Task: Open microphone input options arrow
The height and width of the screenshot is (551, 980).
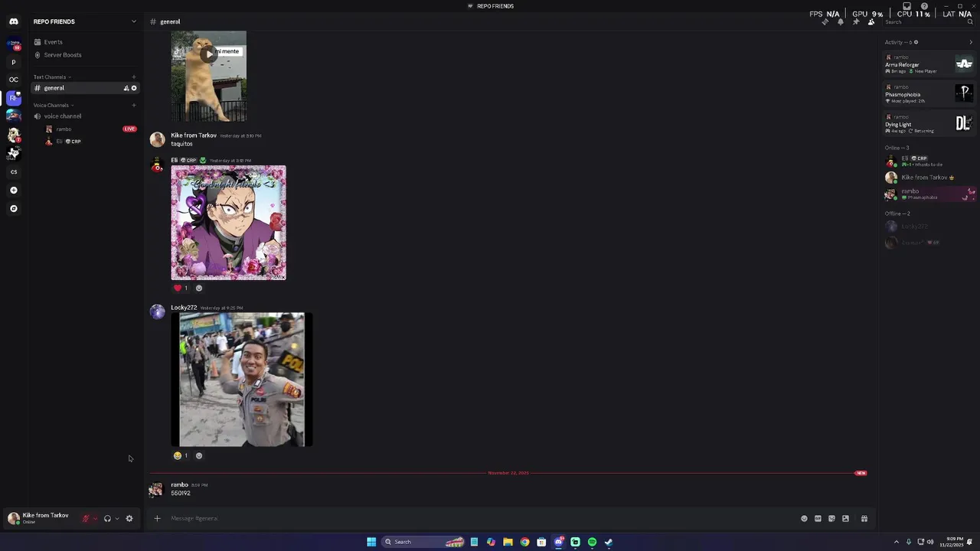Action: coord(95,519)
